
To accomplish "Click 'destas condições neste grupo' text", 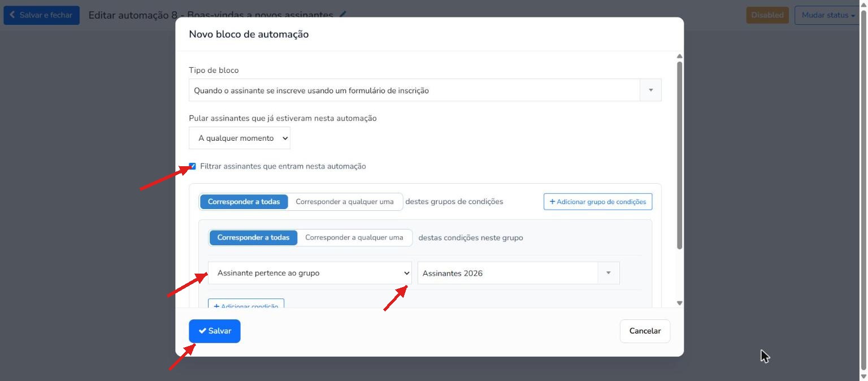I will (x=471, y=237).
